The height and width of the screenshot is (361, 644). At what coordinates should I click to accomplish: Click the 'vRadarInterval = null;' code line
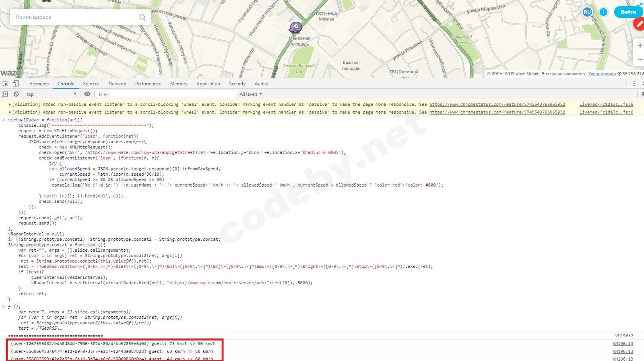click(36, 234)
